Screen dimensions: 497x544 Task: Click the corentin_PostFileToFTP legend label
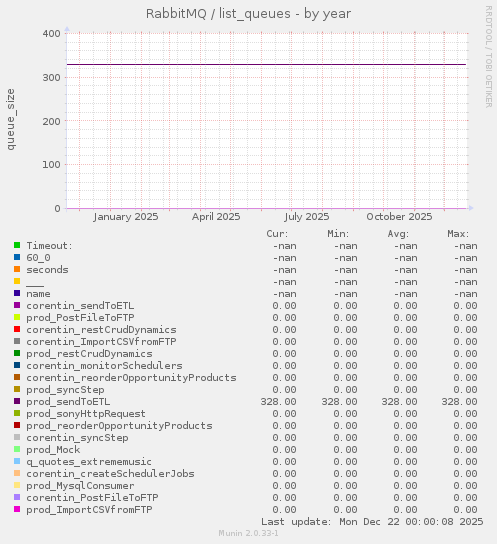92,498
